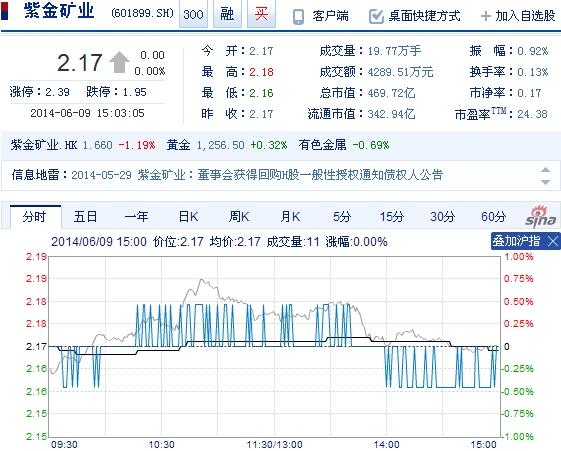Click the 300 index badge
The height and width of the screenshot is (451, 561).
tap(193, 14)
